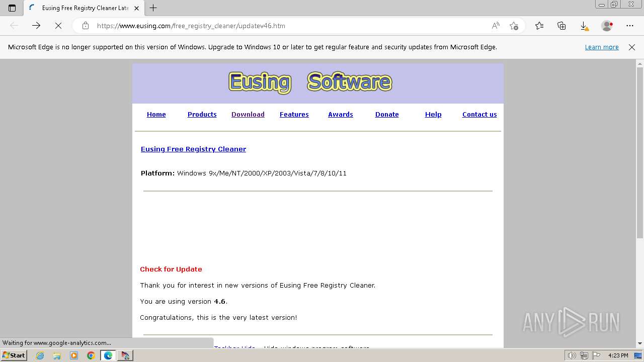Open volume control in system tray
Viewport: 644px width, 362px height.
coord(572,355)
